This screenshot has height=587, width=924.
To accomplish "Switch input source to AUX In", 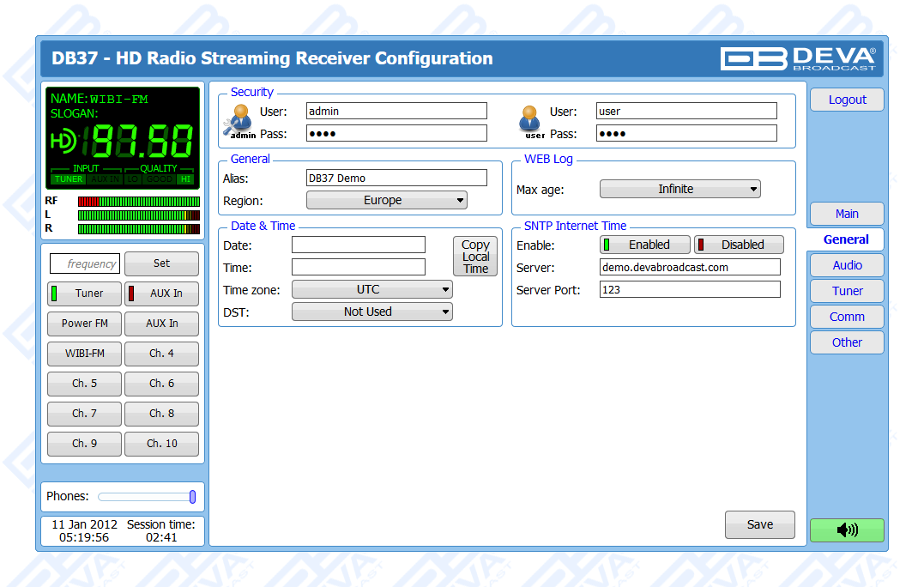I will click(161, 293).
